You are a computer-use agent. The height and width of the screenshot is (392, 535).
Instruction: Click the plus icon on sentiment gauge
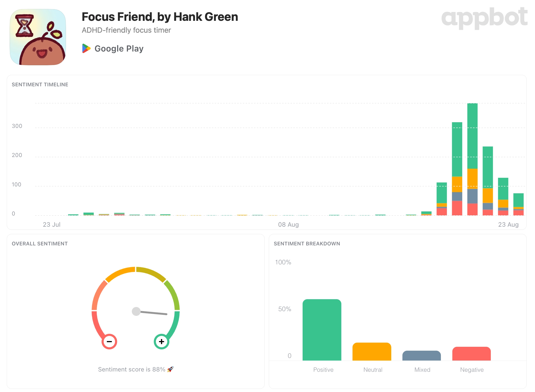[x=161, y=341]
